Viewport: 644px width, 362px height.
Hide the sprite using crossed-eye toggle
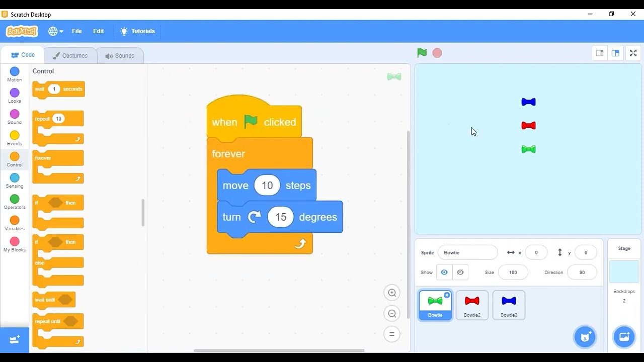[460, 272]
